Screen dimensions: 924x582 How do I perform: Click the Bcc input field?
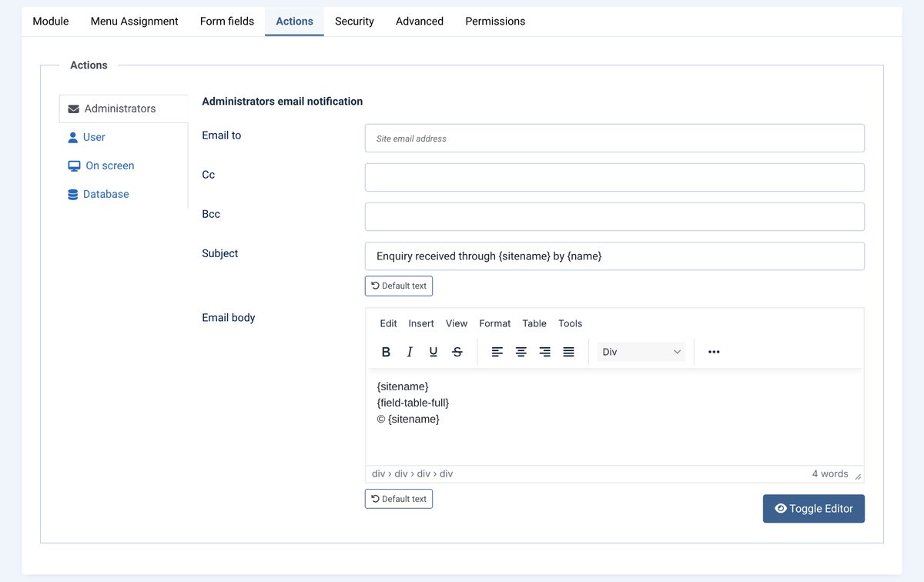(614, 216)
